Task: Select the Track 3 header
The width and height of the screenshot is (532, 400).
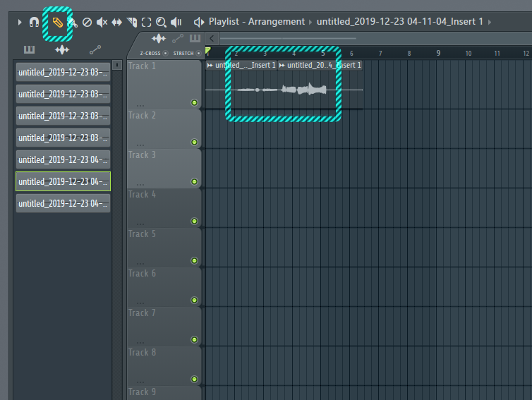Action: click(x=164, y=169)
